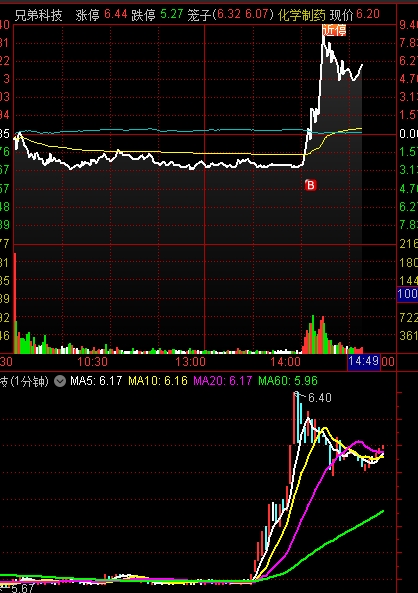
Task: Click the 10:30 time axis label
Action: [x=92, y=362]
